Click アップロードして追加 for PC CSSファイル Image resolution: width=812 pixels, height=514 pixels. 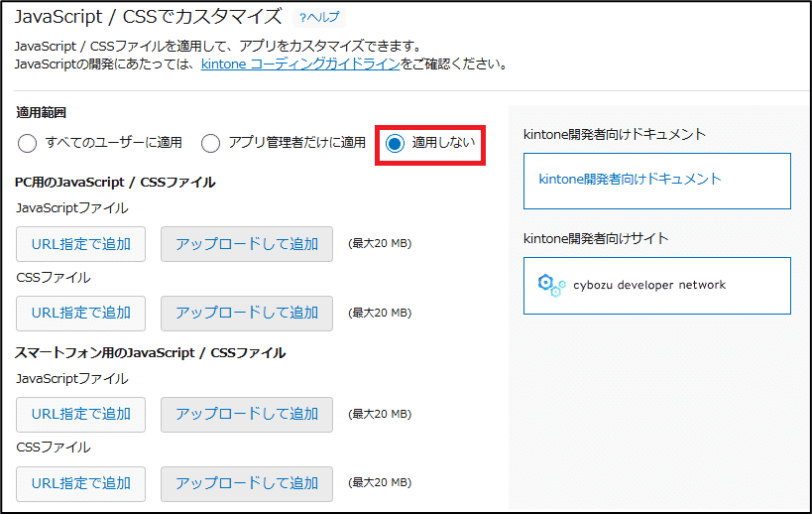click(x=247, y=313)
